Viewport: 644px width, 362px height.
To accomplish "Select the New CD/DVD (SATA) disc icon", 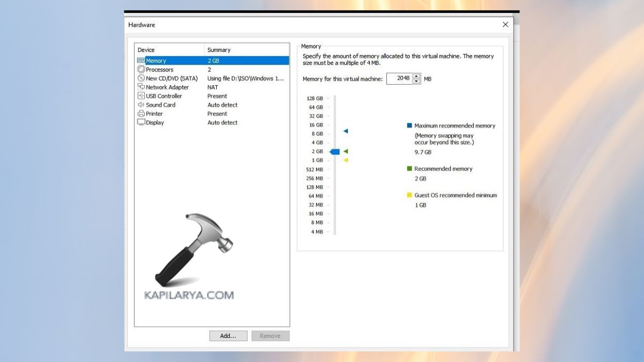I will pos(141,78).
